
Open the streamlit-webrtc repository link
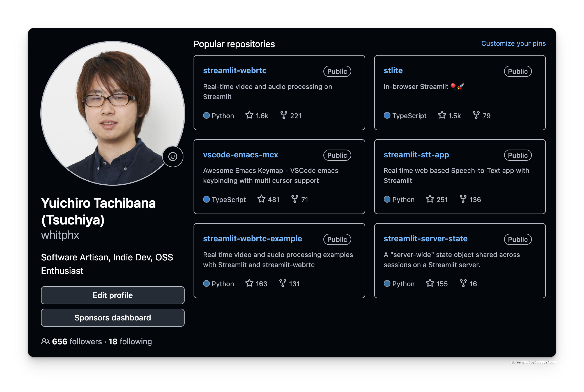(x=235, y=70)
